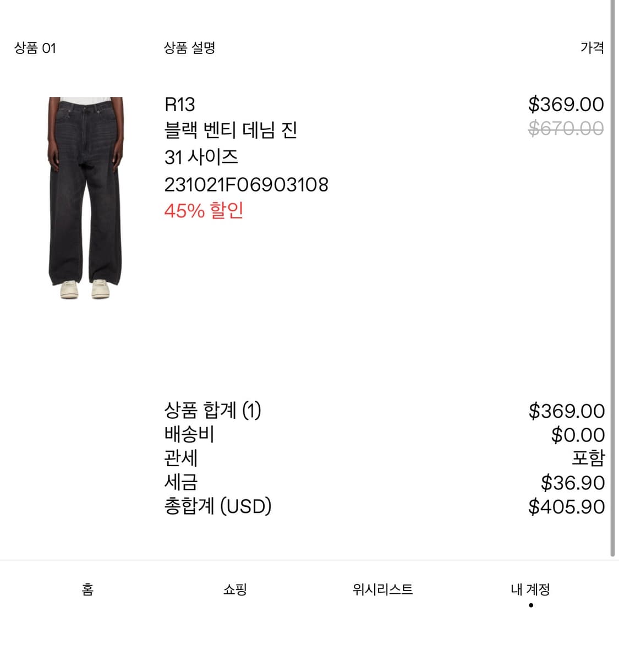Click the 상품 설명 column header

(x=189, y=48)
